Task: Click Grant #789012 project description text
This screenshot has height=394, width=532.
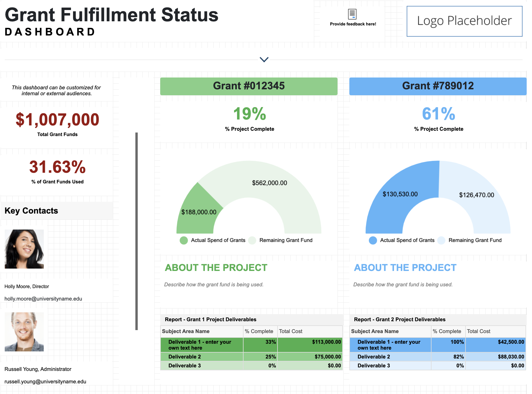Action: 403,285
